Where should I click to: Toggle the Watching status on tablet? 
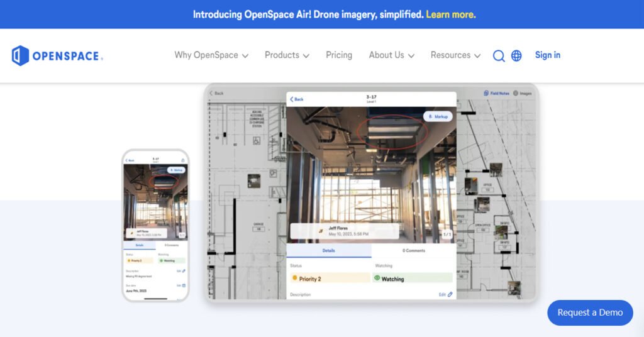[413, 279]
